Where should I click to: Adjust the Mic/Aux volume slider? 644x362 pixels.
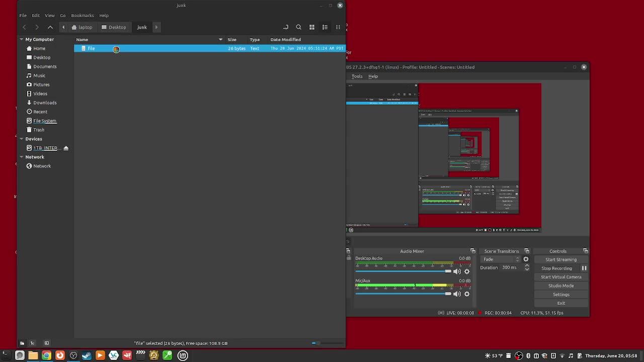click(403, 294)
